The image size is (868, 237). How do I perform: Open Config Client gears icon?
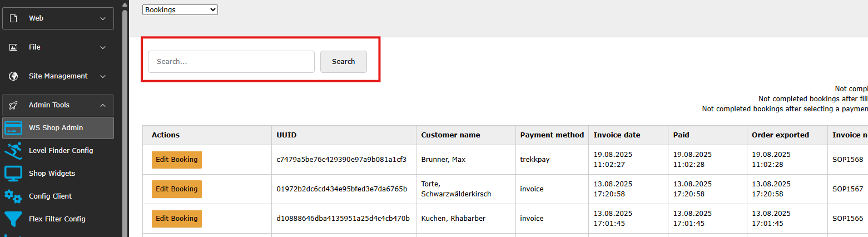(13, 196)
